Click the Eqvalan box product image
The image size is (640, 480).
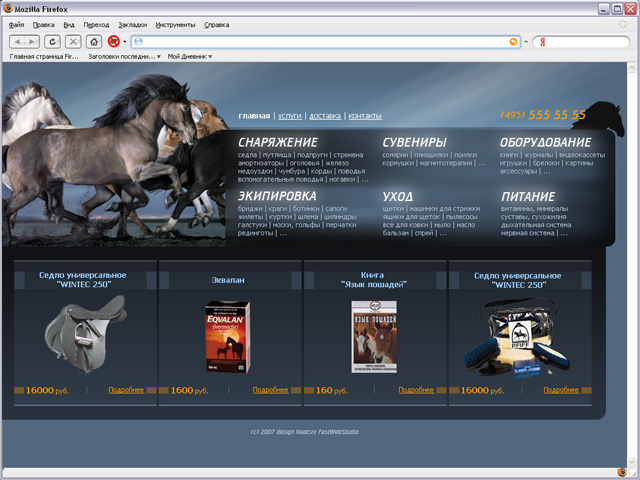(227, 336)
